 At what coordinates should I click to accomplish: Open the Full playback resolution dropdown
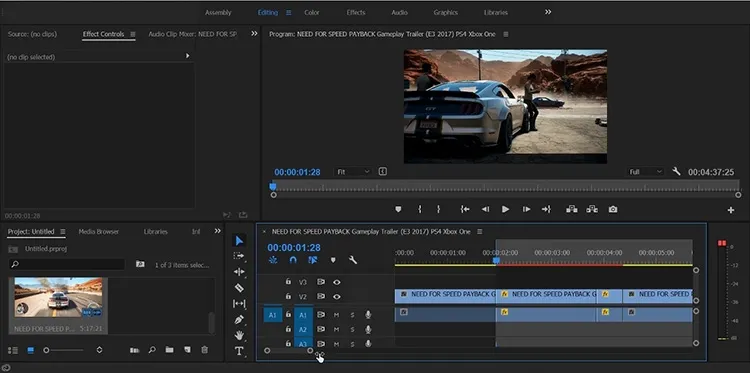pos(646,172)
